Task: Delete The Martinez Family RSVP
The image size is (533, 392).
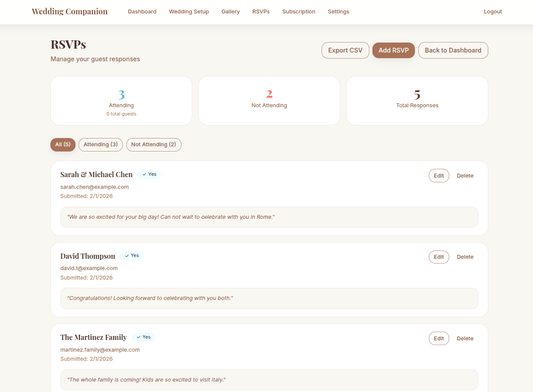Action: 465,339
